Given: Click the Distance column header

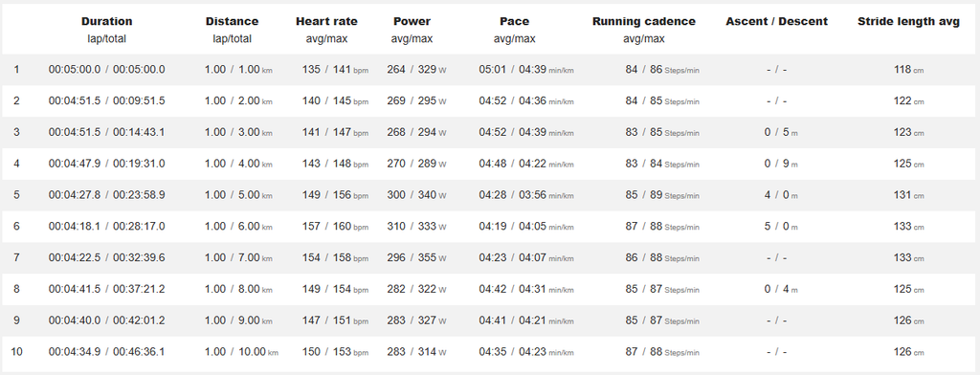Looking at the screenshot, I should pos(232,21).
